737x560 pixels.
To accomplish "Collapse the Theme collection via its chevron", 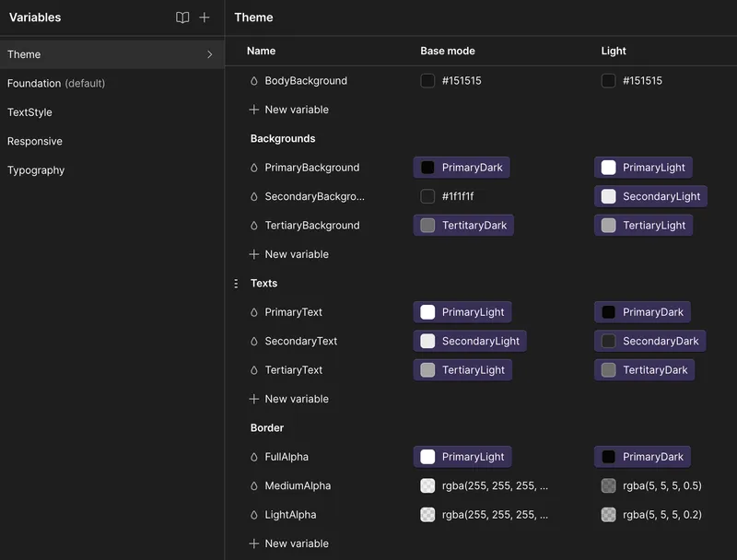I will 210,54.
